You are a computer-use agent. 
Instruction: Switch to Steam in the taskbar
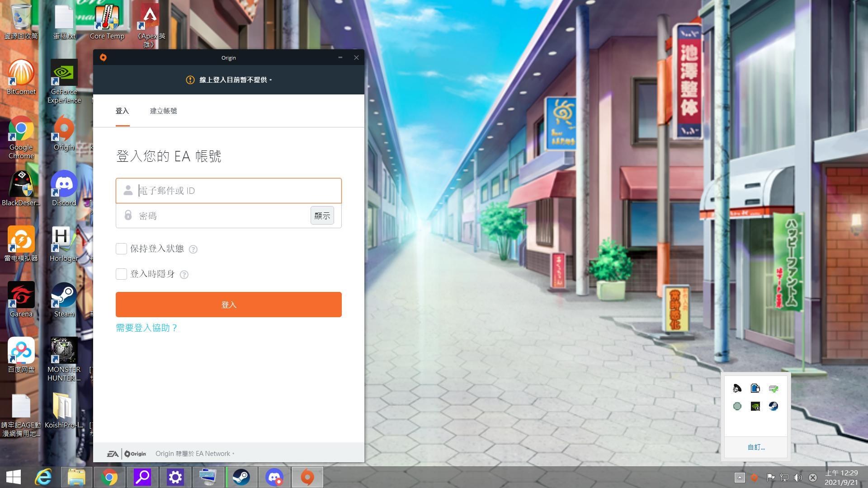click(x=241, y=477)
